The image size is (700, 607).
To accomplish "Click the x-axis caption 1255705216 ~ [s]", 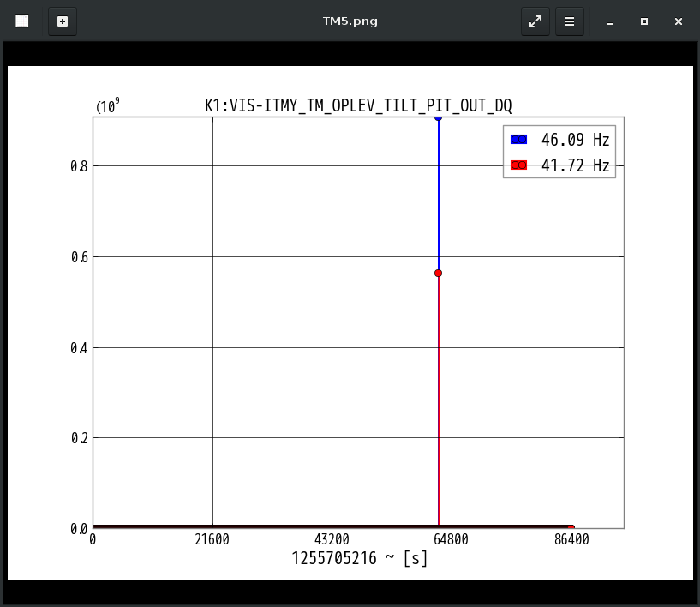I will 359,558.
